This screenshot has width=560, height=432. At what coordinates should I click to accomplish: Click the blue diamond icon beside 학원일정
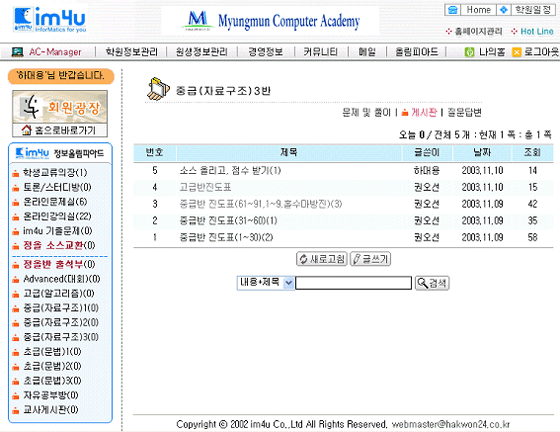point(503,10)
